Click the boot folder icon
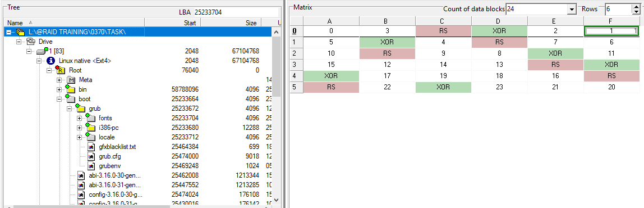This screenshot has width=644, height=208. coord(70,99)
